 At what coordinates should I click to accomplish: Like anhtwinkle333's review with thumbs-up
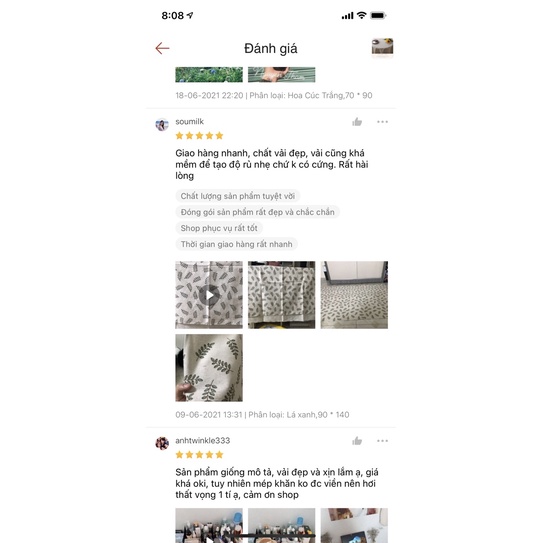[x=357, y=441]
